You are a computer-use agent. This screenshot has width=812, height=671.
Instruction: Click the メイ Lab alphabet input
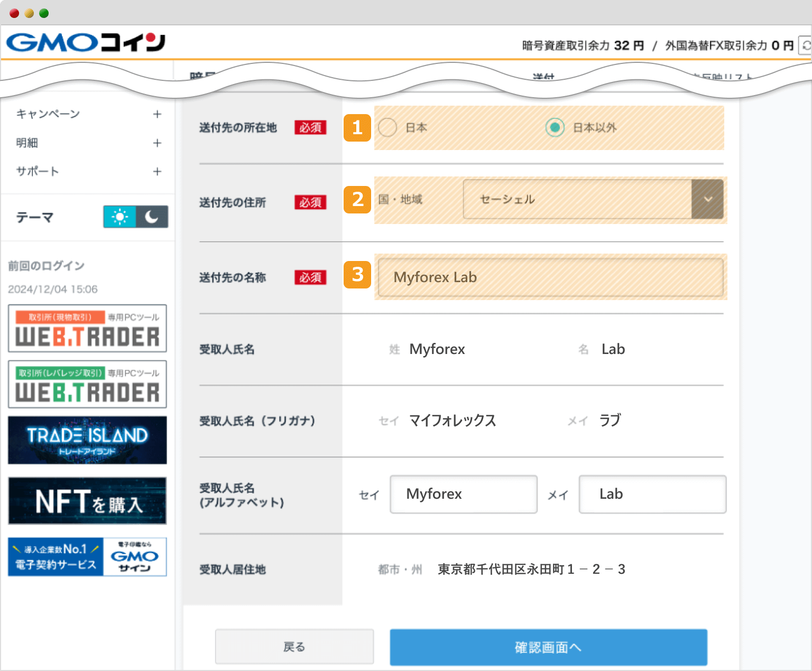click(x=652, y=494)
